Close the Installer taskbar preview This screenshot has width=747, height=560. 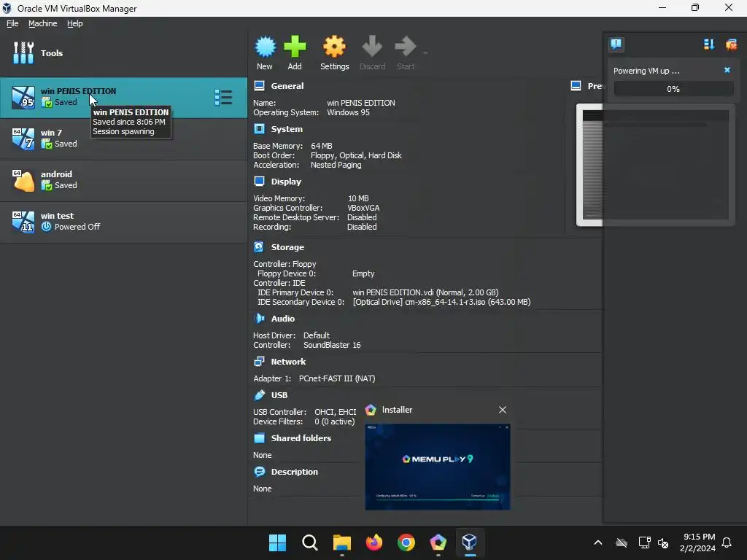click(x=502, y=410)
